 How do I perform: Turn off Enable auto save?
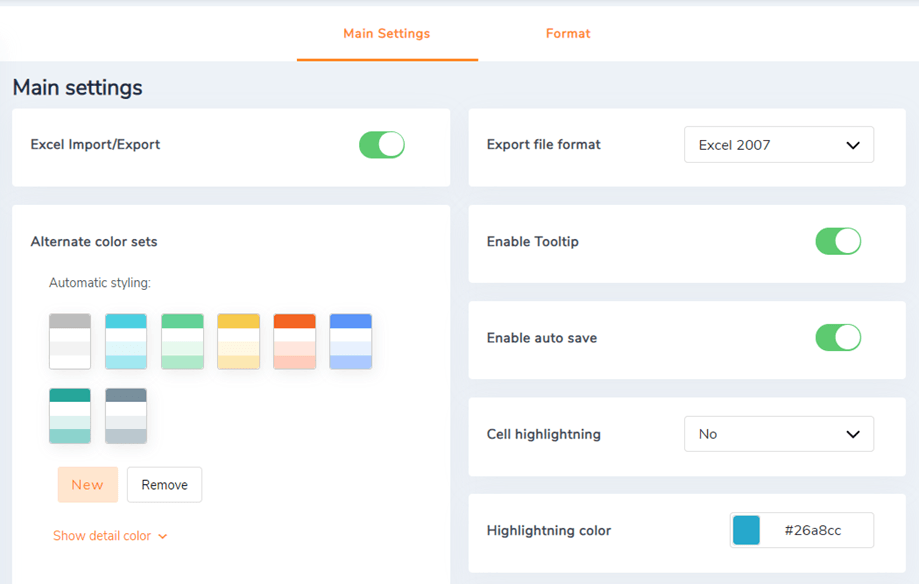pyautogui.click(x=838, y=338)
